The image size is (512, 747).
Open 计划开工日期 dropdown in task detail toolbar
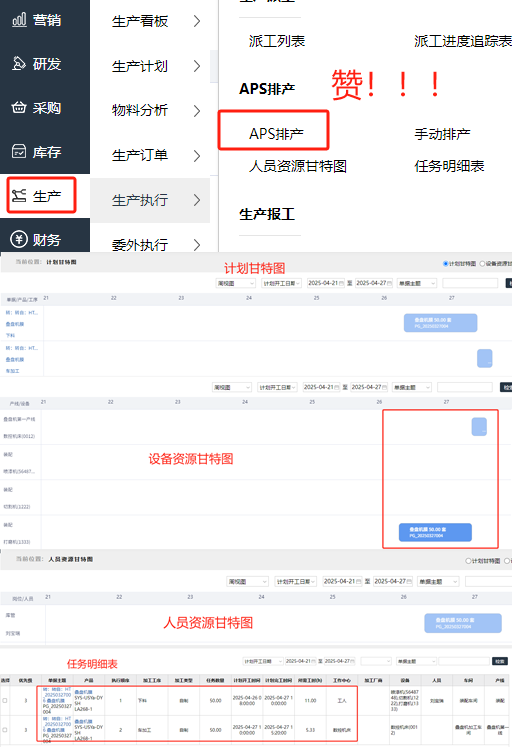263,661
